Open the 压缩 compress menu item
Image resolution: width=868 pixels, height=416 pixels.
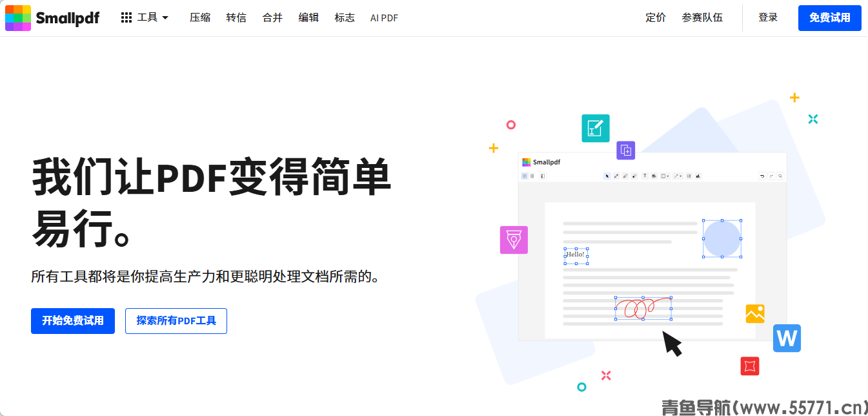pyautogui.click(x=200, y=18)
